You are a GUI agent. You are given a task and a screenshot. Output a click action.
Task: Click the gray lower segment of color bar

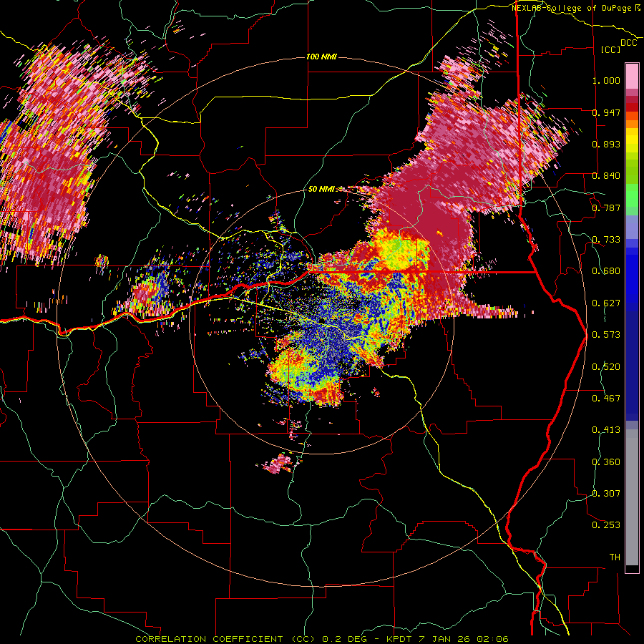tap(632, 497)
